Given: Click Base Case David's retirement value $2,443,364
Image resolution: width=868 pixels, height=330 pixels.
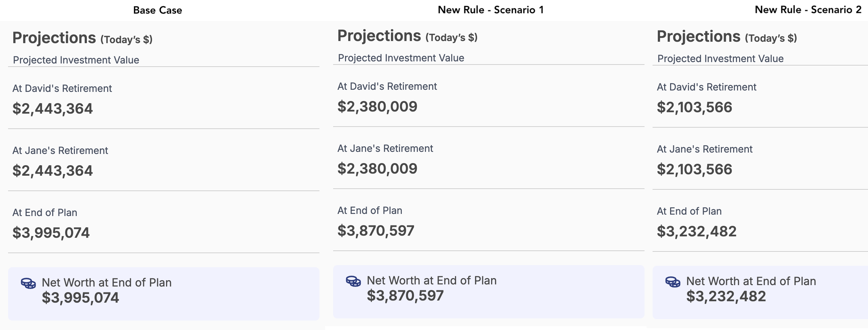Looking at the screenshot, I should coord(53,108).
